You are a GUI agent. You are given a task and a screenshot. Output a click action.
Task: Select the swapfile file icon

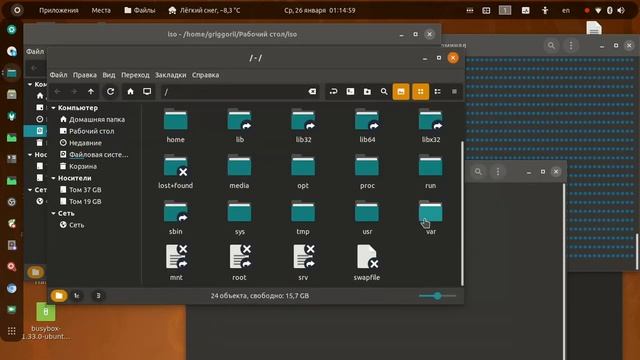click(367, 258)
